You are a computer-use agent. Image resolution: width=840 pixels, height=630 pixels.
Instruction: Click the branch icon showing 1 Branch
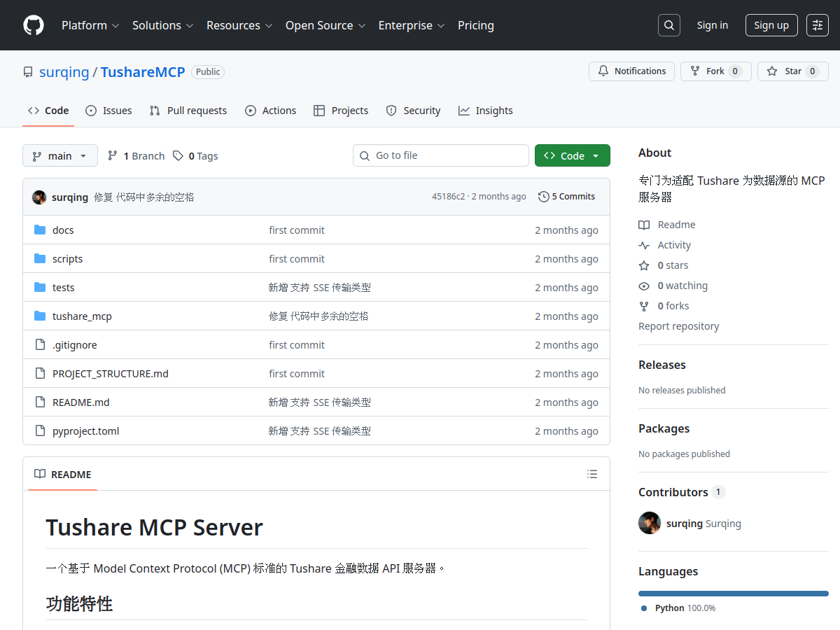(x=113, y=156)
